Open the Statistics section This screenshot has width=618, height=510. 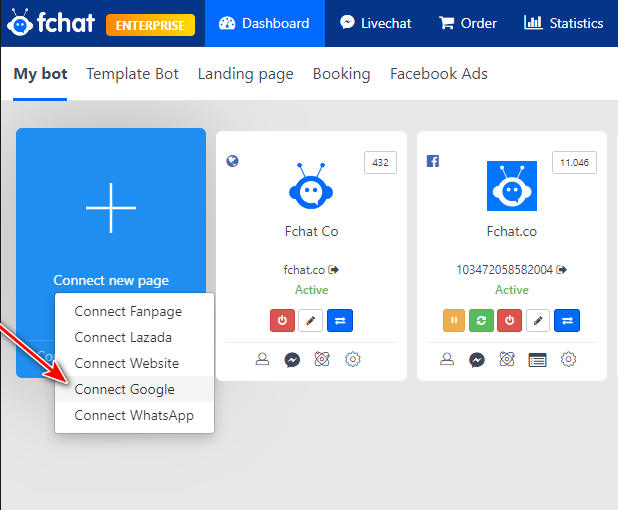click(x=564, y=23)
